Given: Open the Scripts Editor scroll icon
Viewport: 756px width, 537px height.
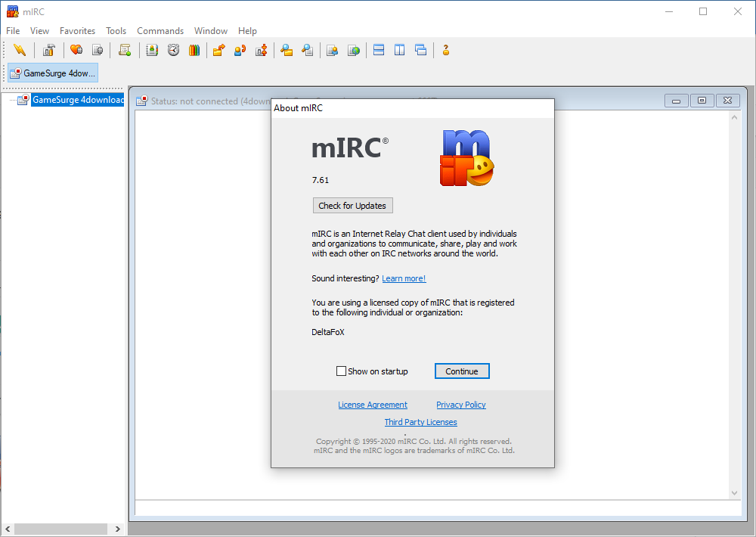Looking at the screenshot, I should [x=125, y=50].
